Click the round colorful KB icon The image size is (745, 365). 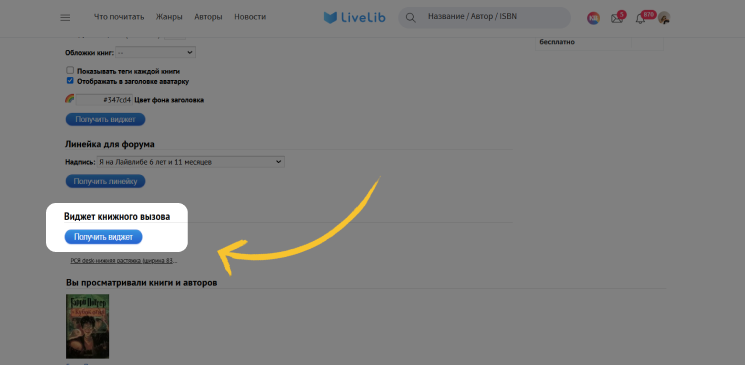pyautogui.click(x=593, y=18)
